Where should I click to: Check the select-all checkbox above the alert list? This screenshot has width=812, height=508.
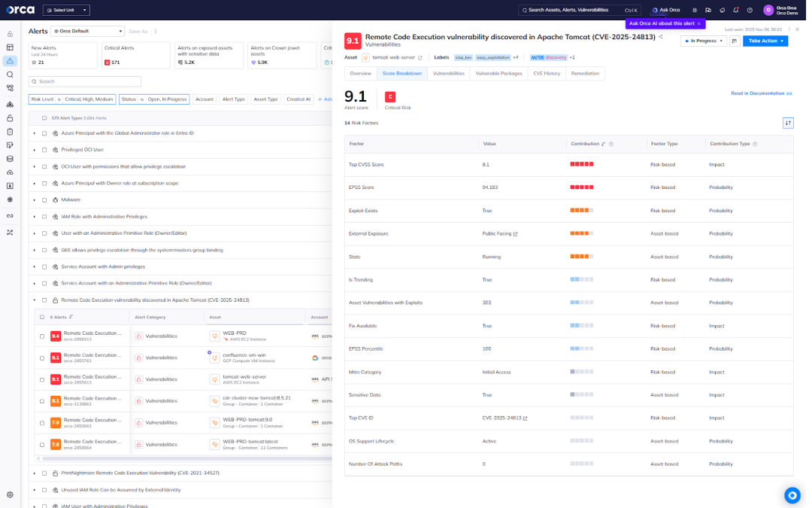[43, 118]
